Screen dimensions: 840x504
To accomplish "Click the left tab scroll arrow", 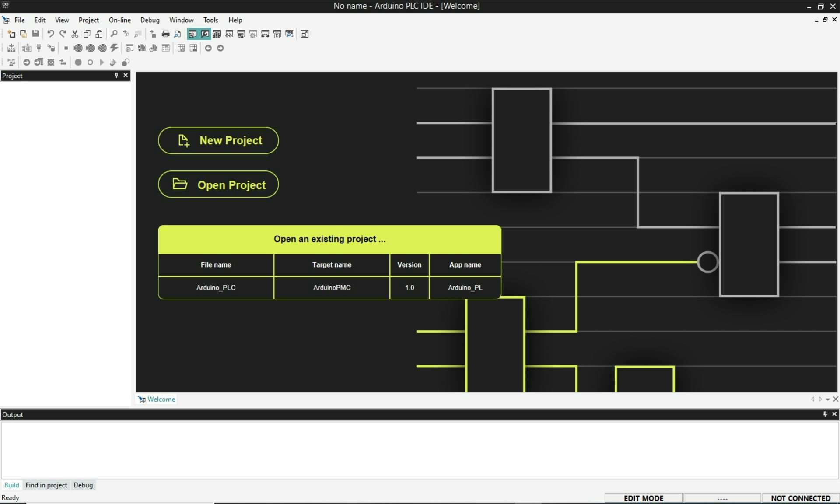I will click(x=813, y=399).
